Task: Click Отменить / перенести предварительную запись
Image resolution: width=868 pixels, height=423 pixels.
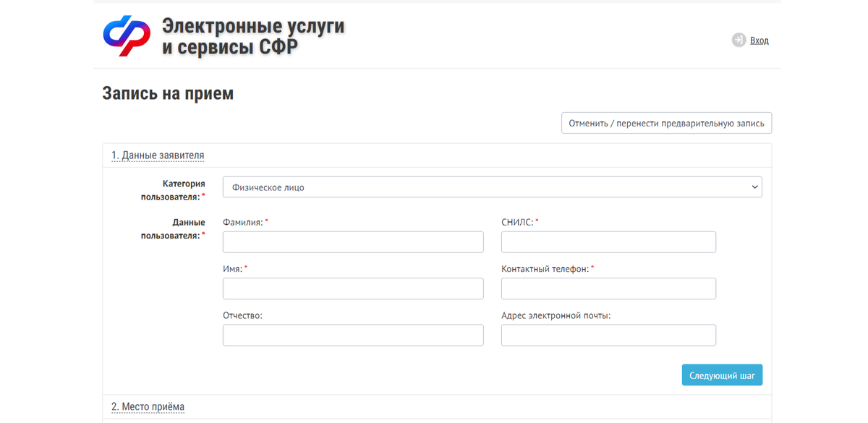Action: (665, 123)
